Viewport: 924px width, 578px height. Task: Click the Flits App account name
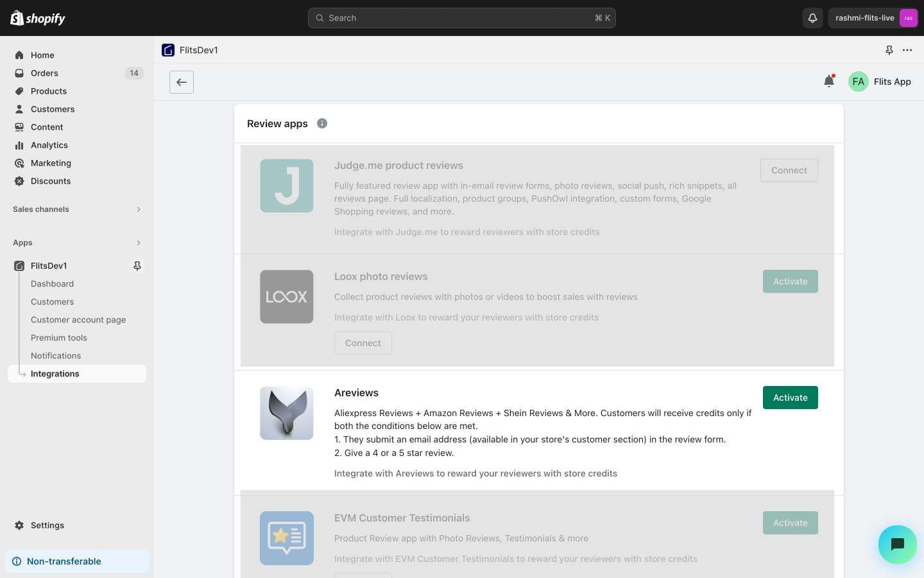(x=893, y=82)
